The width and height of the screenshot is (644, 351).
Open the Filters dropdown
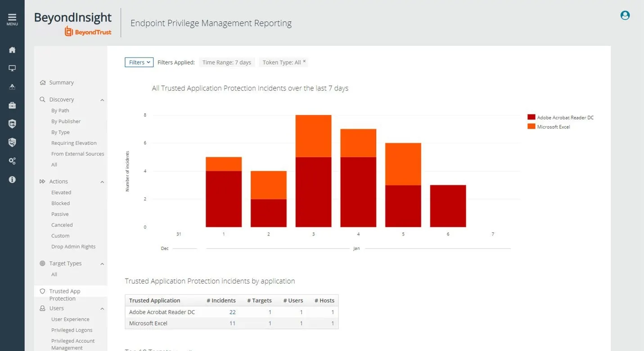tap(139, 62)
